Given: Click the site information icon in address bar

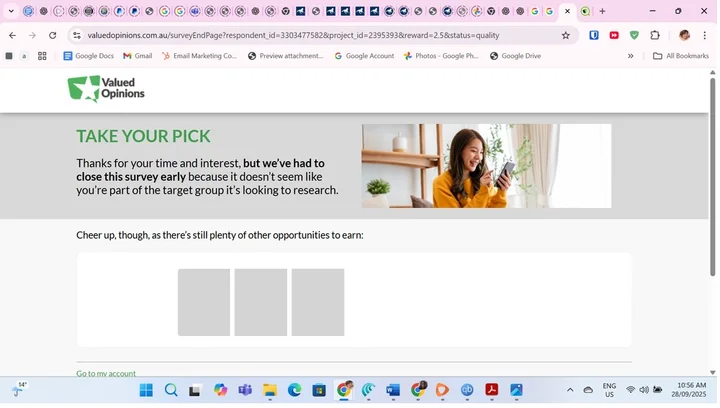Looking at the screenshot, I should tap(76, 35).
